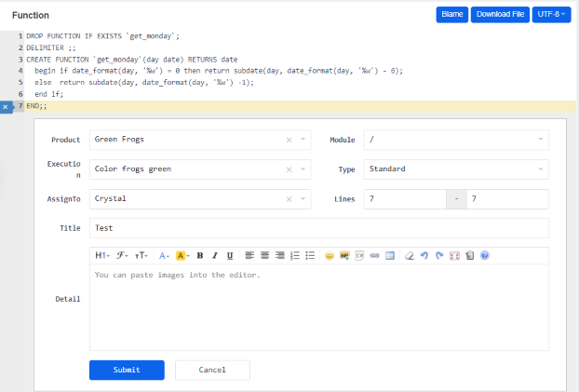This screenshot has width=579, height=392.
Task: Center align text in the editor
Action: pos(265,255)
